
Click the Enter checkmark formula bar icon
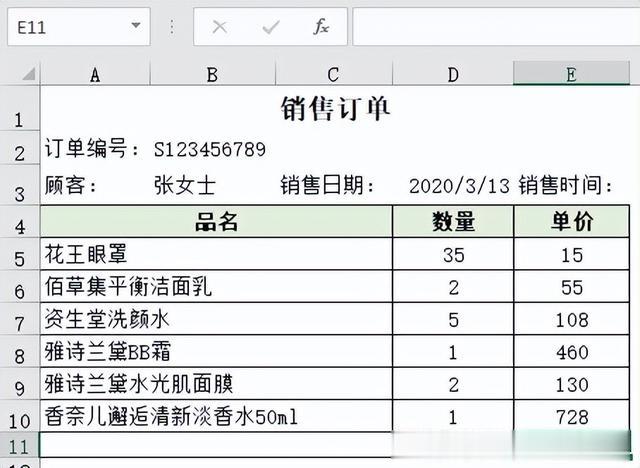[271, 27]
